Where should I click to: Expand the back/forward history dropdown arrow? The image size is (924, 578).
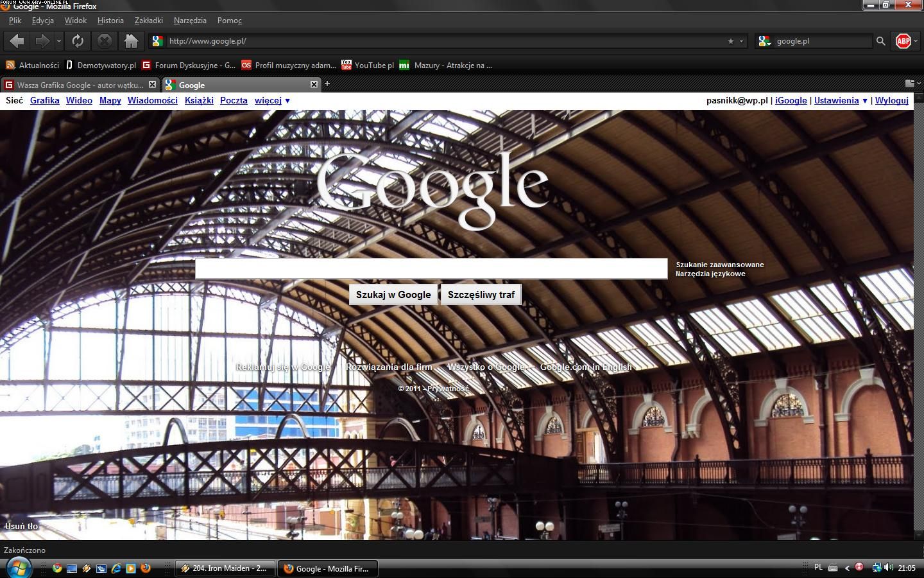[x=59, y=41]
